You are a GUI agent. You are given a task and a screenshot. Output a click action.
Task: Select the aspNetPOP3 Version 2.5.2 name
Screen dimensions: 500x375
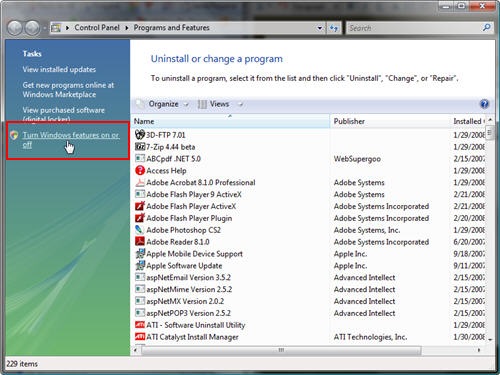click(x=188, y=313)
